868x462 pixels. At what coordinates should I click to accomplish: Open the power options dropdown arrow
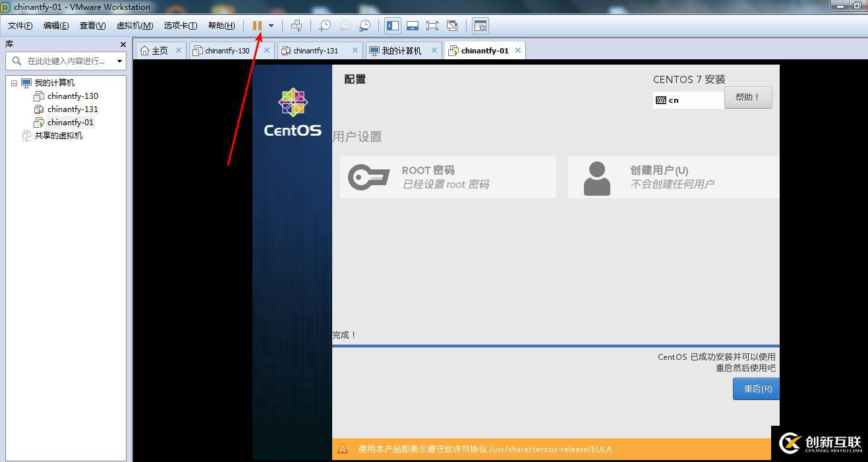coord(271,26)
